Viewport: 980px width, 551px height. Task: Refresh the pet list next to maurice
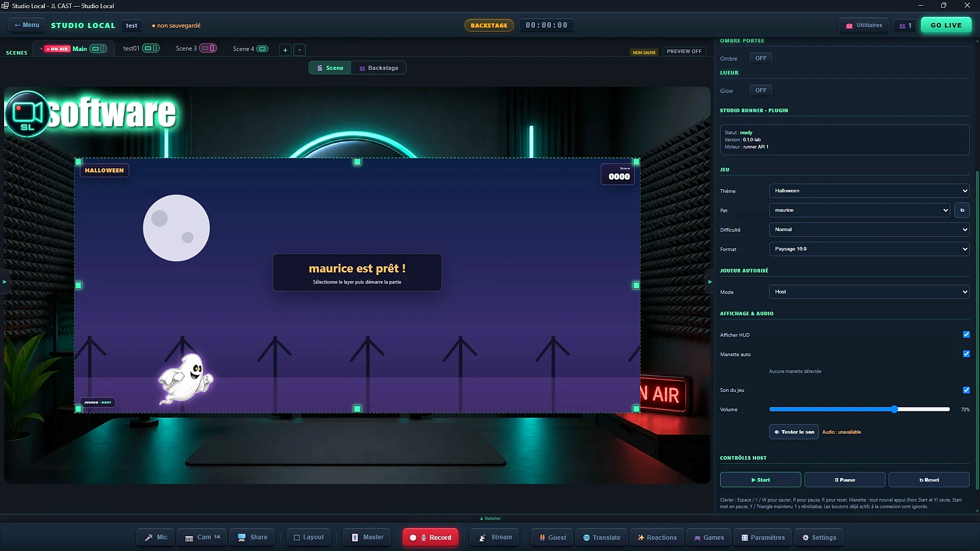tap(962, 210)
